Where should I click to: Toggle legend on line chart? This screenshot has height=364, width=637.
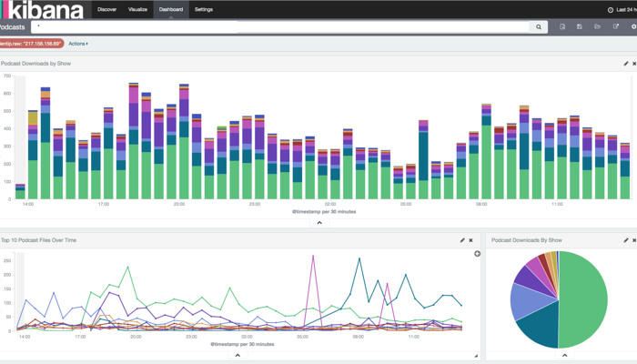478,254
